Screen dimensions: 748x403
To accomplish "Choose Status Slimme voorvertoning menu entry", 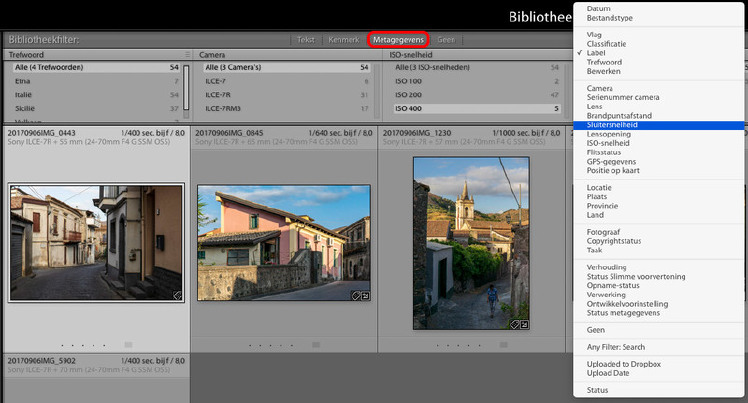I will (x=636, y=277).
